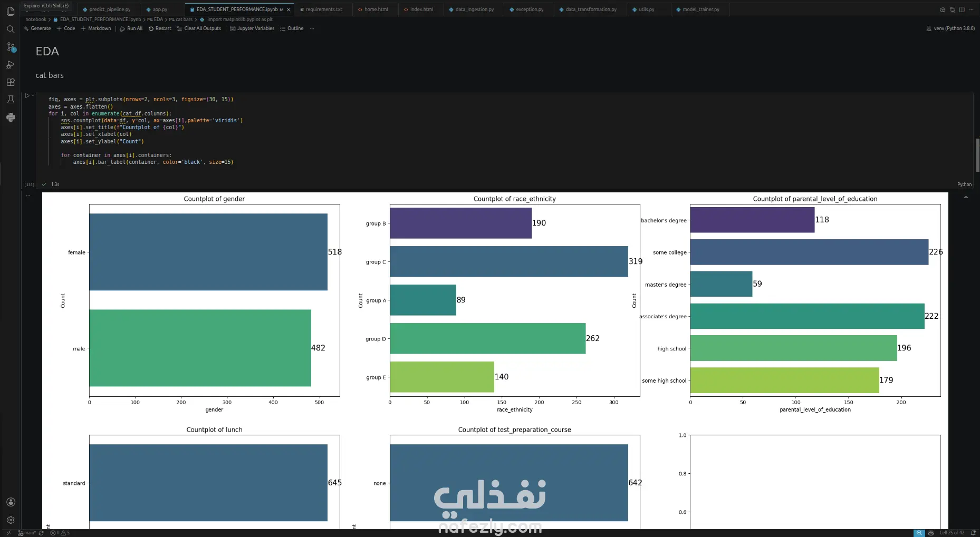Open the Python sidebar view
Viewport: 980px width, 537px height.
click(x=11, y=117)
